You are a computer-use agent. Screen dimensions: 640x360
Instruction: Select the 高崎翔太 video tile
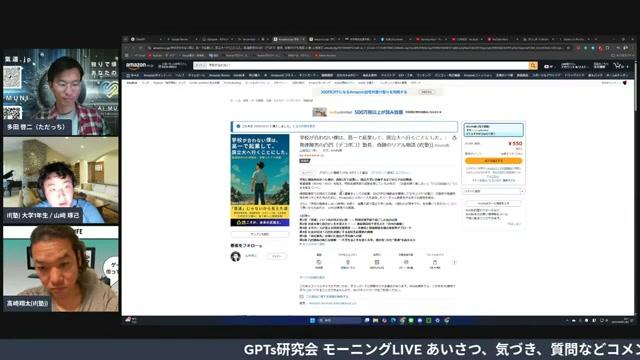click(x=61, y=269)
